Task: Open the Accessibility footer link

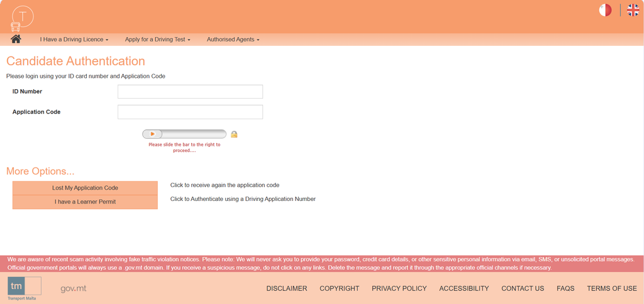Action: pyautogui.click(x=464, y=288)
